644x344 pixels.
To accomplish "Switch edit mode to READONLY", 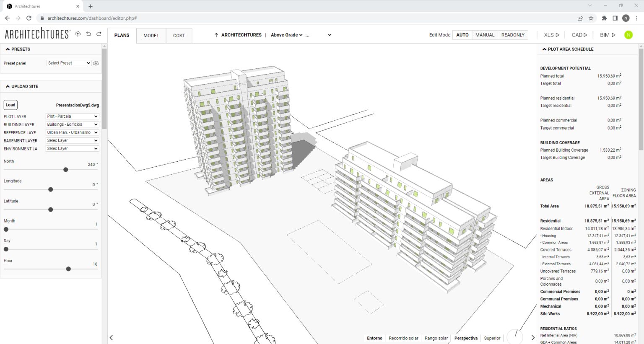I will 513,35.
